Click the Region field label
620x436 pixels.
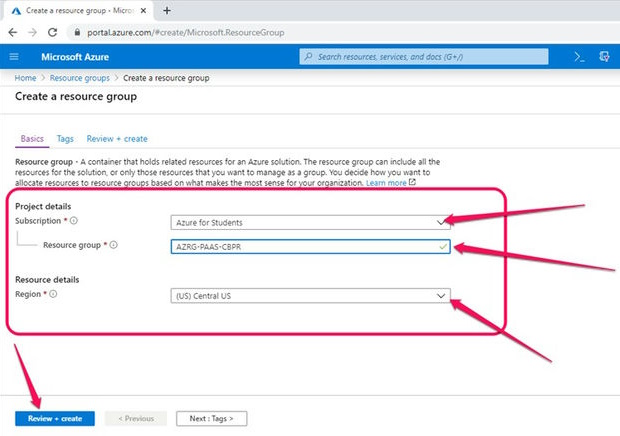[x=28, y=294]
